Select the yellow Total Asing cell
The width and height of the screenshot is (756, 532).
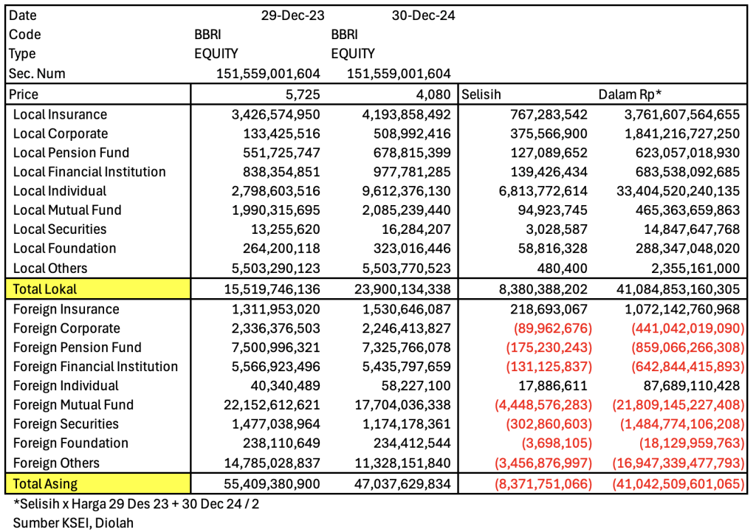[x=97, y=484]
